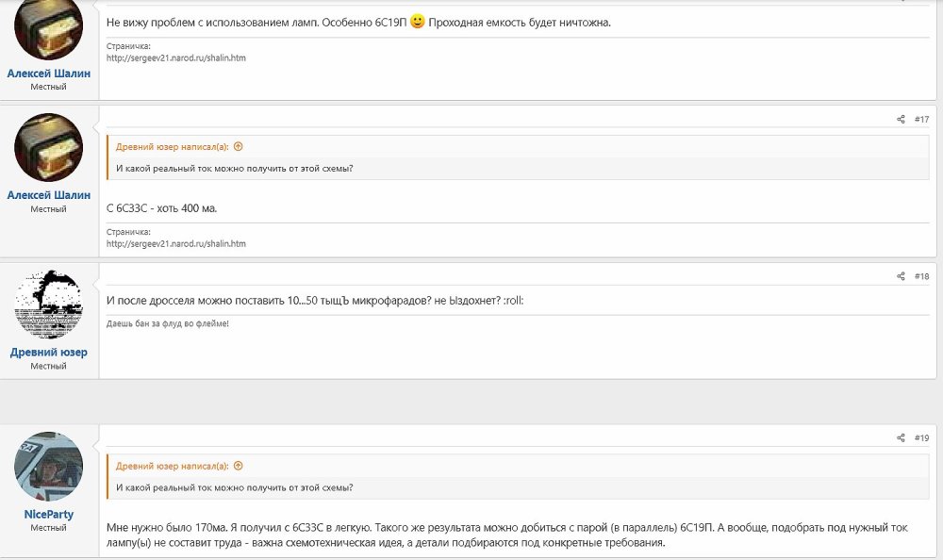This screenshot has height=560, width=943.
Task: Open permalink for post #18
Action: click(921, 276)
